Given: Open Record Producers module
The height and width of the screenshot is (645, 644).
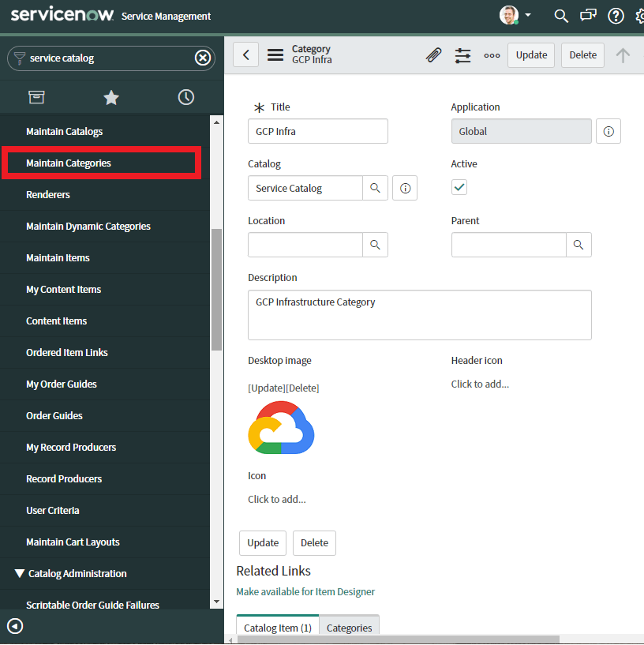Looking at the screenshot, I should point(64,478).
